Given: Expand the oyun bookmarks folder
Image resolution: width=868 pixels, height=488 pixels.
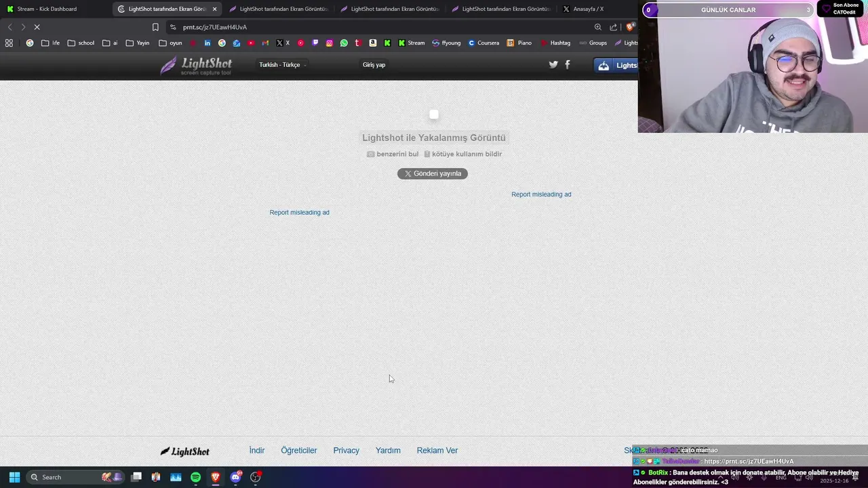Looking at the screenshot, I should [170, 43].
